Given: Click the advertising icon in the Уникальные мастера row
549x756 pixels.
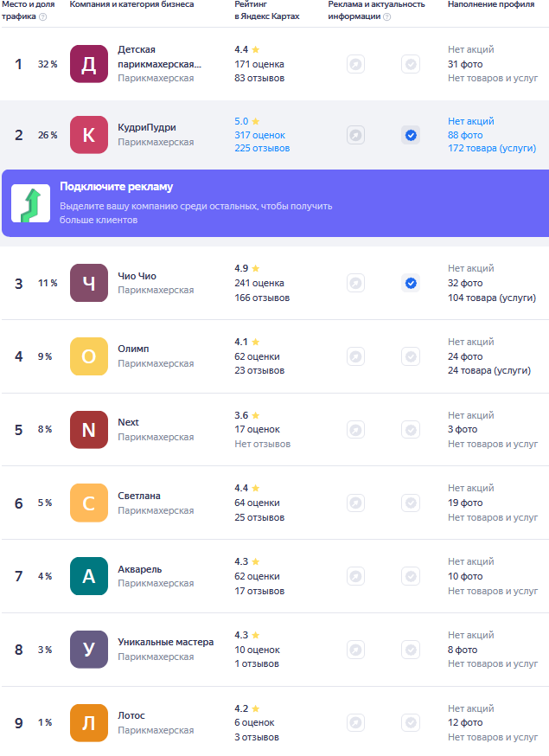Looking at the screenshot, I should pos(355,650).
